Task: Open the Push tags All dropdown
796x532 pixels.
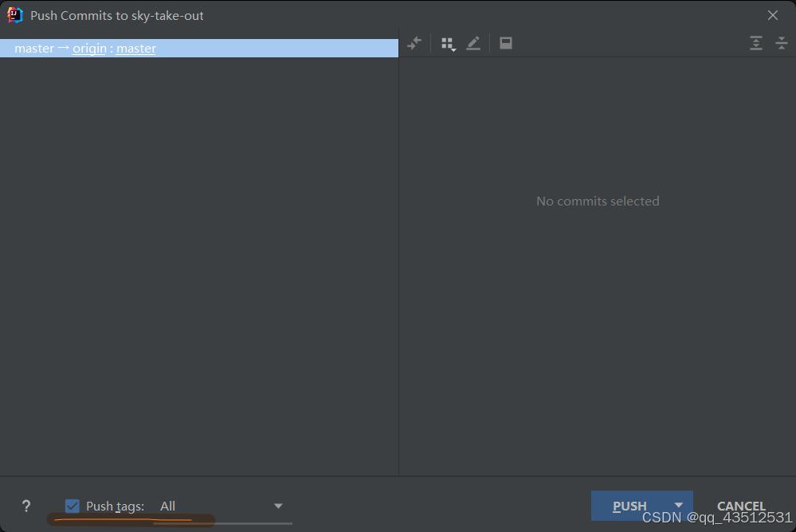Action: pos(222,506)
